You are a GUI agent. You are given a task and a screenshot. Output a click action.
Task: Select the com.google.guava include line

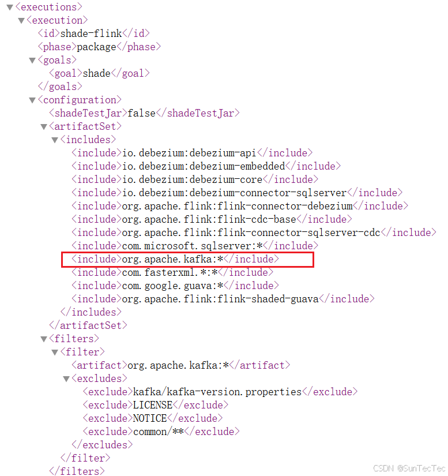coord(175,286)
